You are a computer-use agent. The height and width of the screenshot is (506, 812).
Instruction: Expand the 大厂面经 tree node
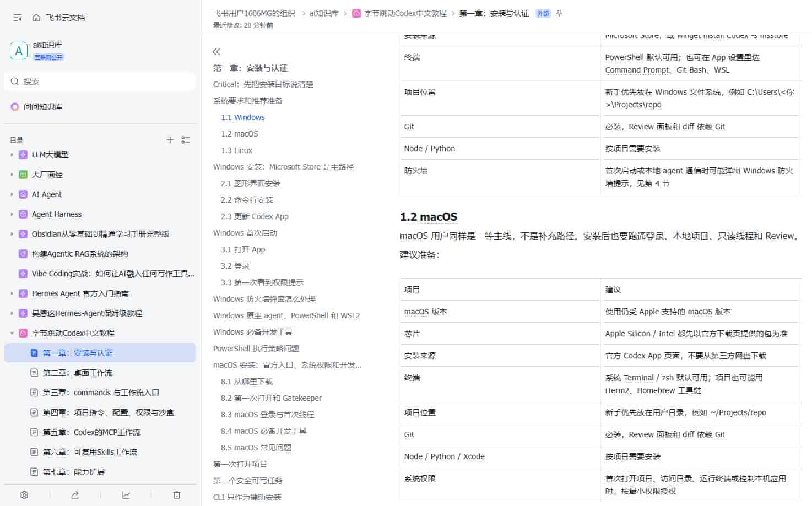12,175
